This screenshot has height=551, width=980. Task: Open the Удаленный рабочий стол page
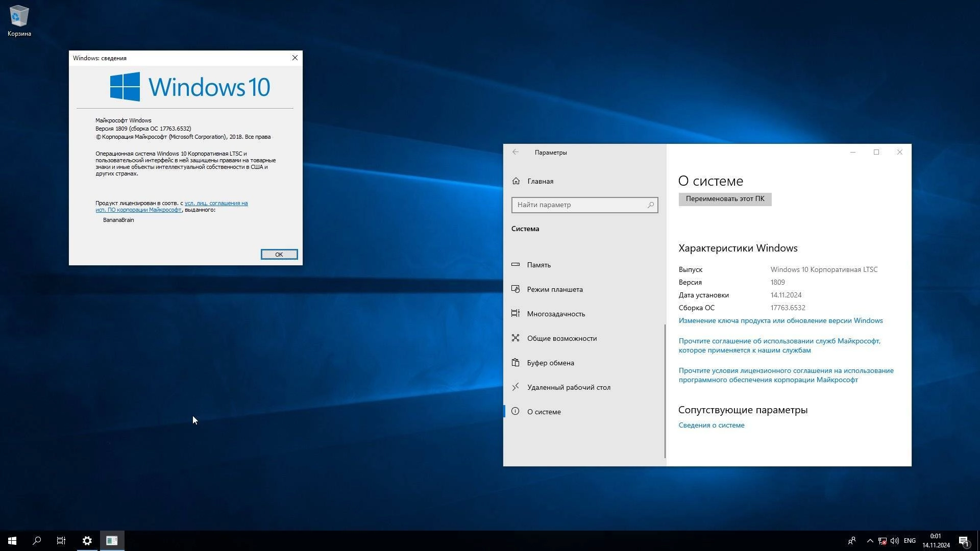click(584, 387)
